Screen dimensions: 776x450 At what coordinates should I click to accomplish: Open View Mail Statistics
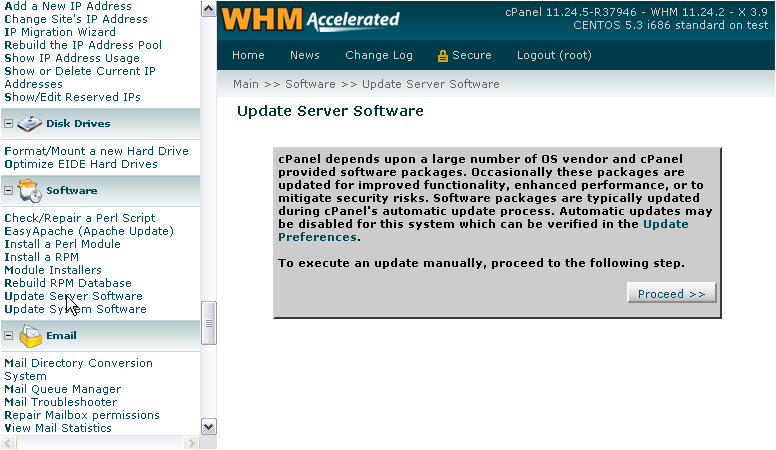58,428
